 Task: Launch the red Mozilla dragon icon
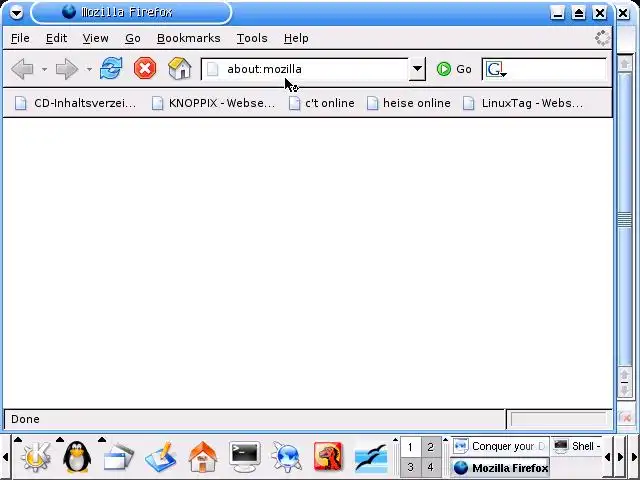tap(328, 456)
